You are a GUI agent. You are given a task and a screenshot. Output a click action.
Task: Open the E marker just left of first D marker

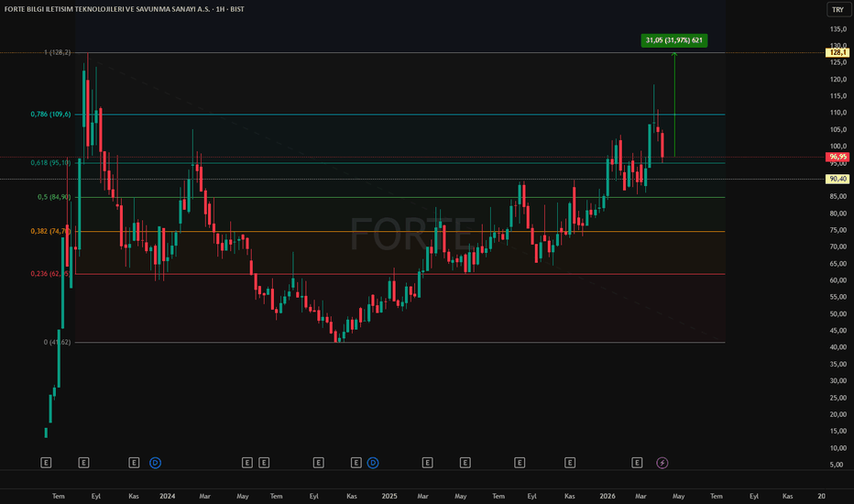(x=134, y=463)
